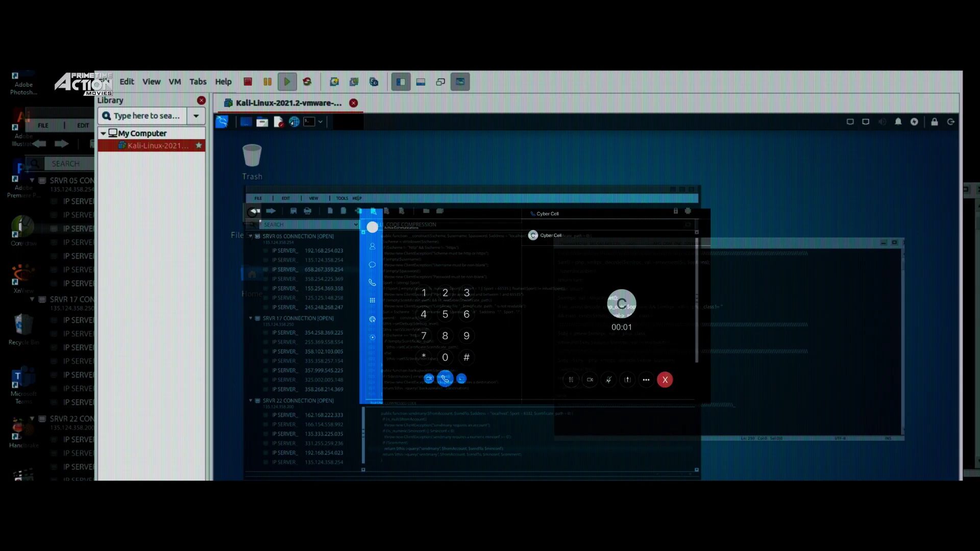This screenshot has height=551, width=980.
Task: Open the Kali dragon applications menu
Action: (x=222, y=122)
